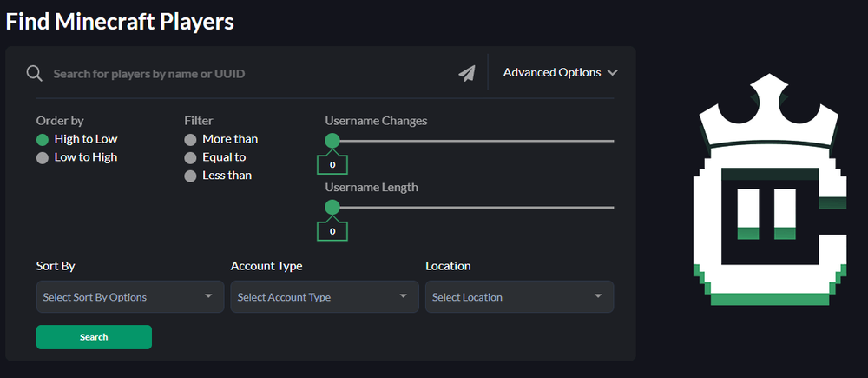Choose the Less than filter
Image resolution: width=868 pixels, height=378 pixels.
tap(218, 176)
